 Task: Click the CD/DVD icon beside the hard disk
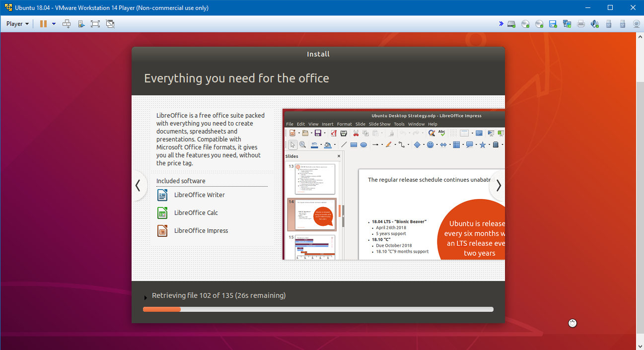525,24
